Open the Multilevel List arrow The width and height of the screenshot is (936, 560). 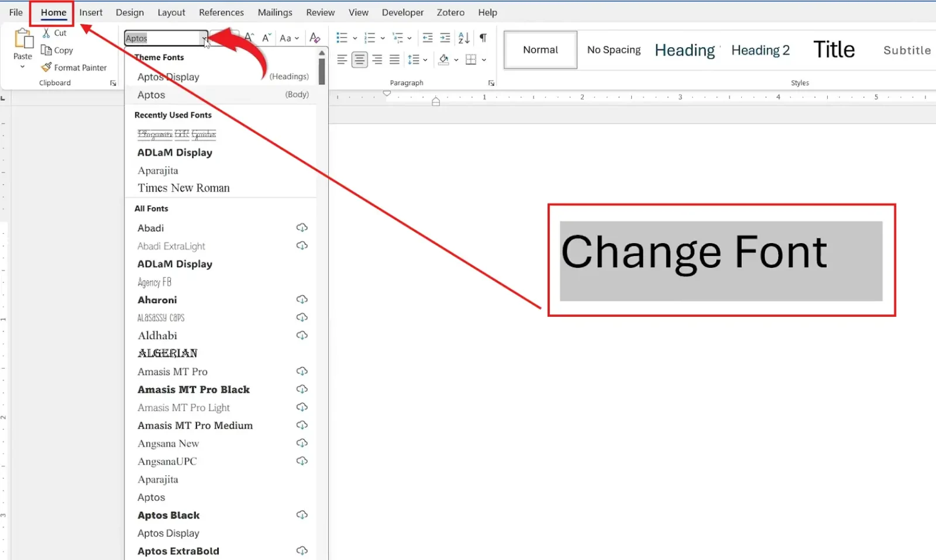click(409, 39)
